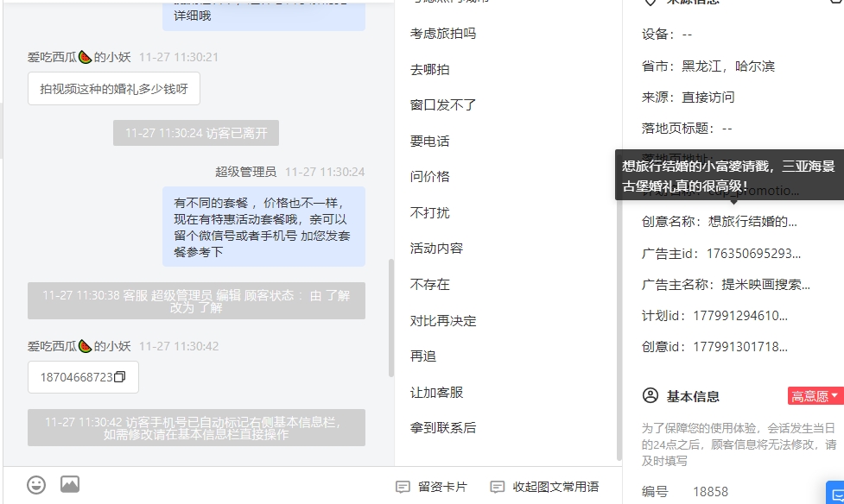Click the 创意id value
The height and width of the screenshot is (504, 844).
click(x=740, y=347)
